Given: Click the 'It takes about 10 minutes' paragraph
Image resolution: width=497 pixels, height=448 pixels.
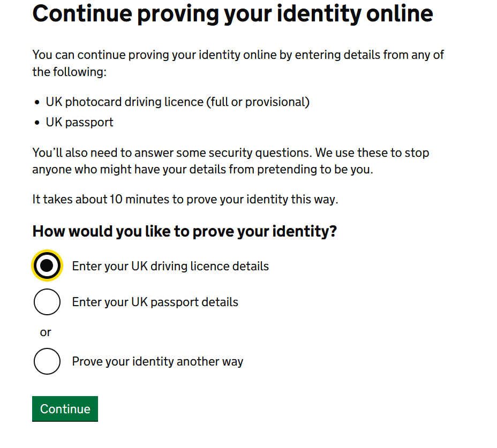Looking at the screenshot, I should [x=185, y=200].
